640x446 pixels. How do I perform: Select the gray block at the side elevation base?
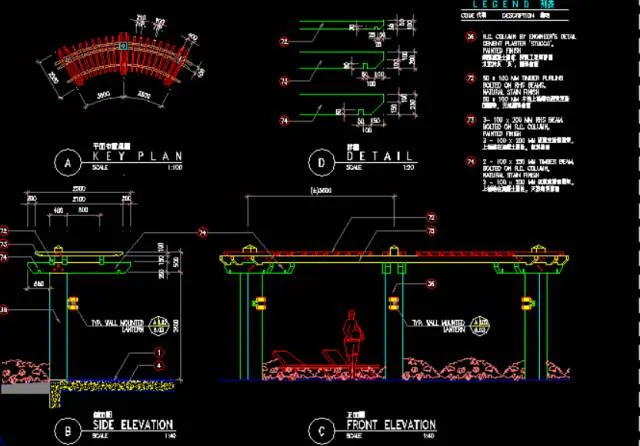point(25,388)
